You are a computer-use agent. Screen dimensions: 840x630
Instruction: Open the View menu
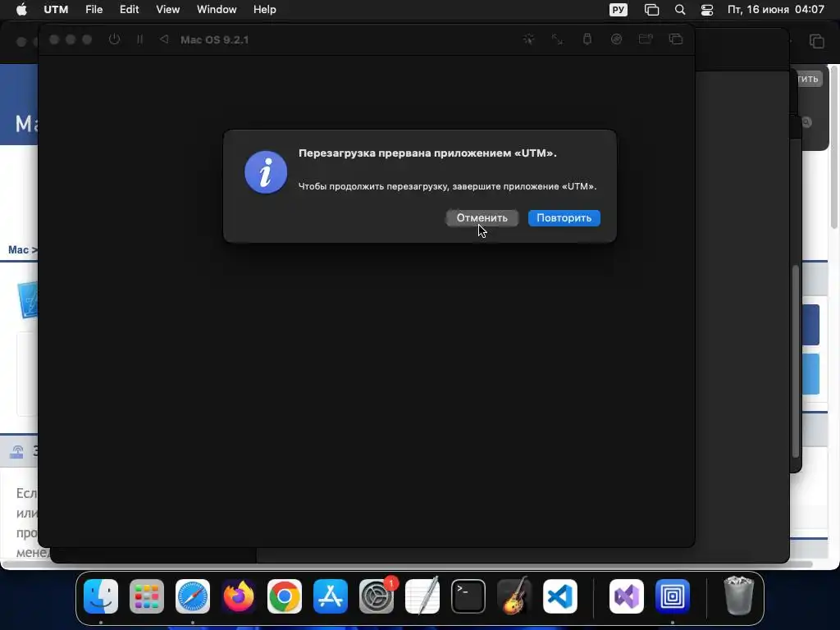coord(167,10)
